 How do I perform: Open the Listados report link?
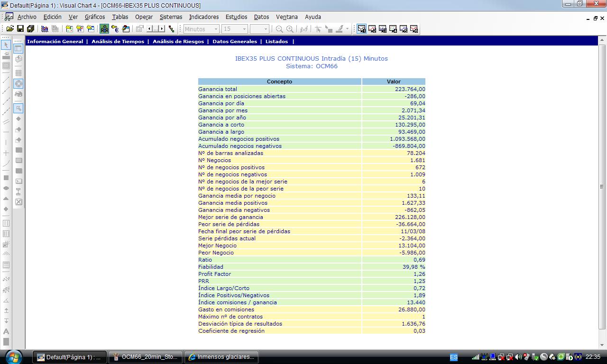click(x=276, y=41)
